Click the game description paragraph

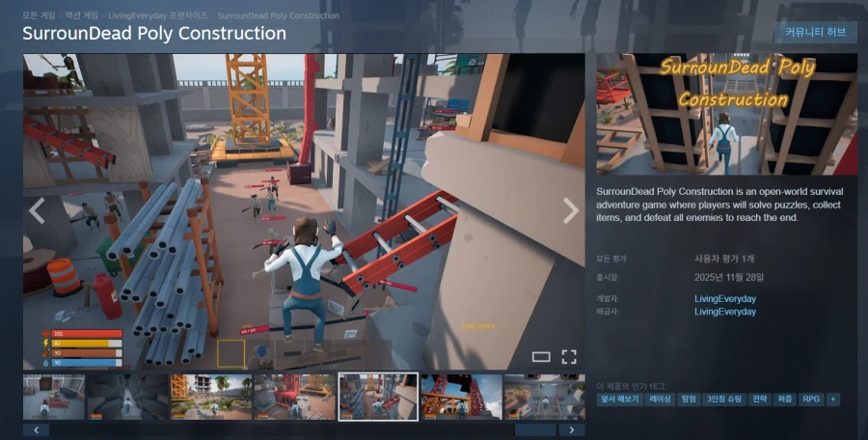pos(719,205)
